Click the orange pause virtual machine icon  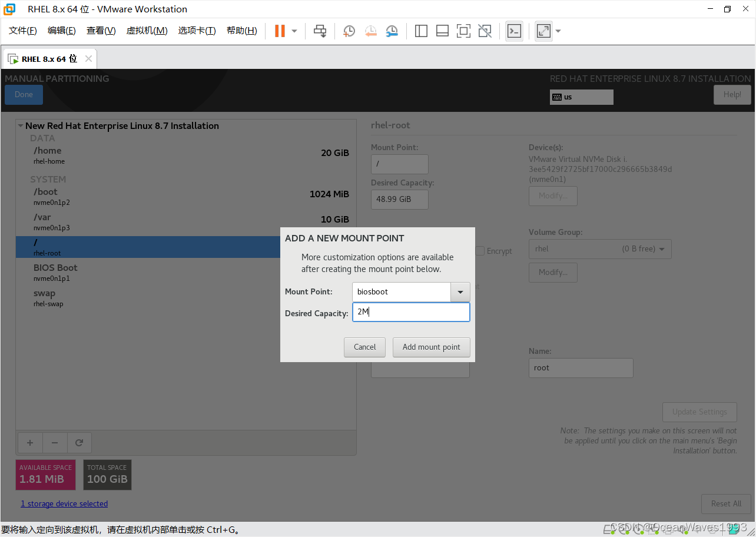point(280,31)
